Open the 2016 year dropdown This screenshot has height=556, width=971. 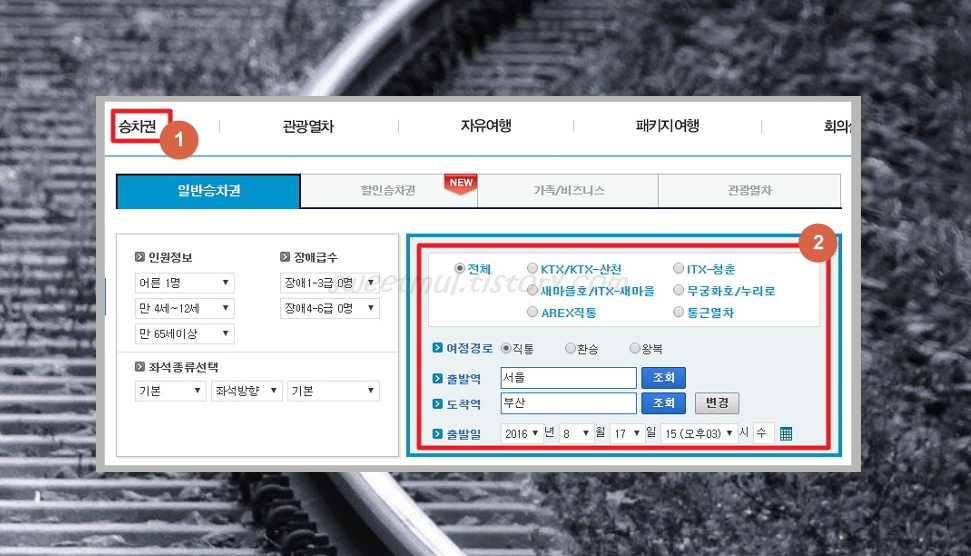pyautogui.click(x=521, y=433)
